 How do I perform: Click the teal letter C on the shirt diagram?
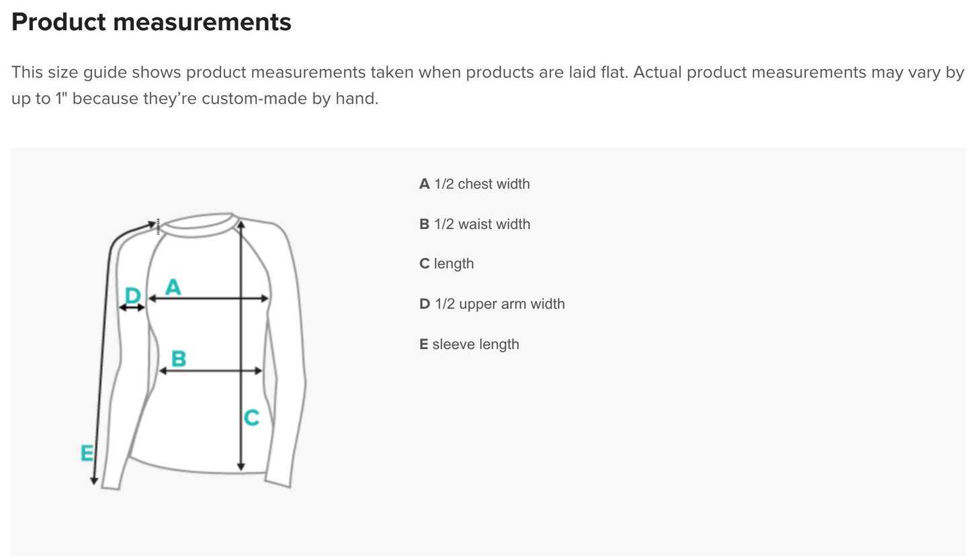coord(251,418)
